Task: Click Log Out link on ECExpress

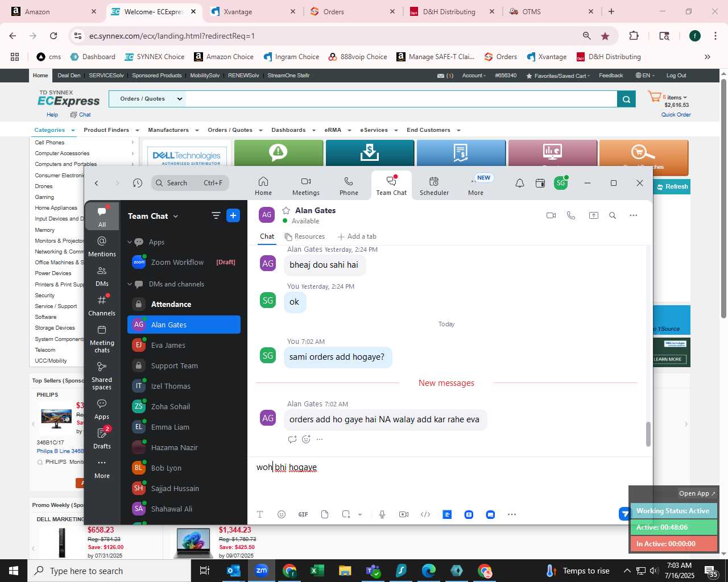Action: [x=676, y=76]
